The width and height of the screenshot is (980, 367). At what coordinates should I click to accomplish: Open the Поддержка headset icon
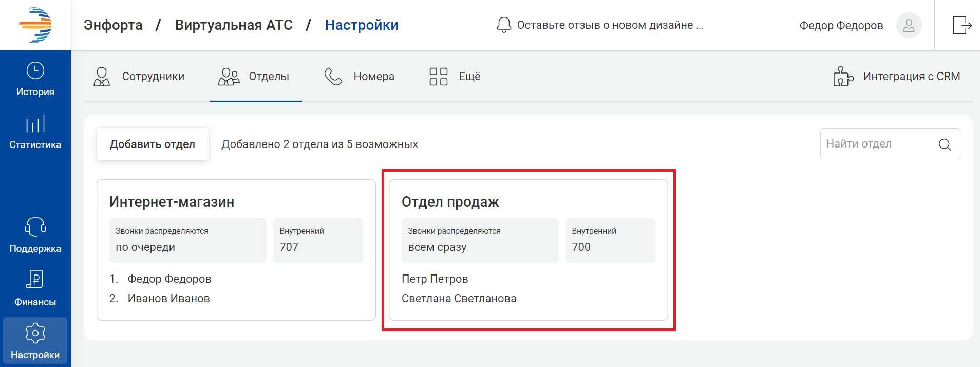[35, 227]
